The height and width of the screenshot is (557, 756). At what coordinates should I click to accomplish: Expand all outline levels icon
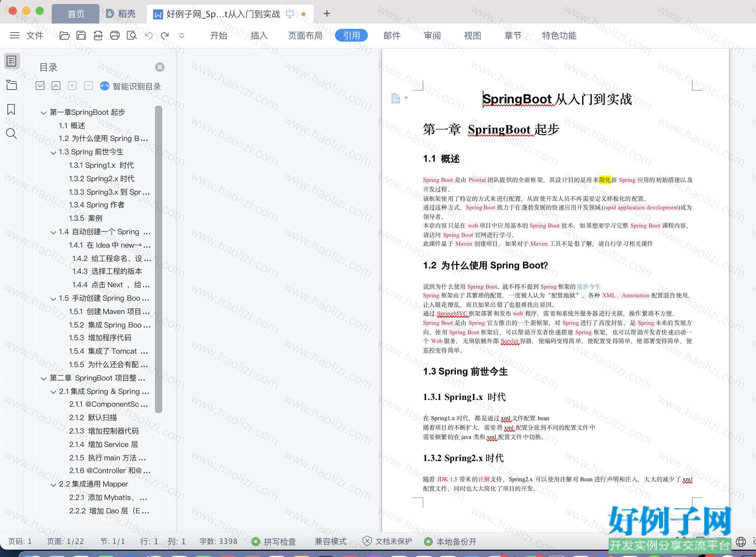pos(40,86)
